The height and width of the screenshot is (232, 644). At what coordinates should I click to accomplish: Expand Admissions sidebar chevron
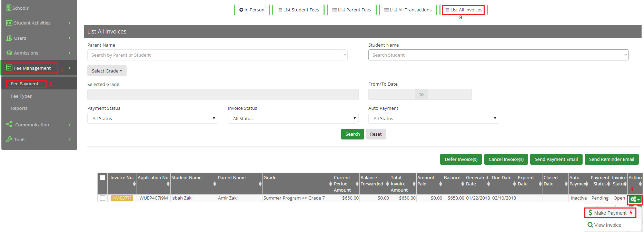[70, 53]
